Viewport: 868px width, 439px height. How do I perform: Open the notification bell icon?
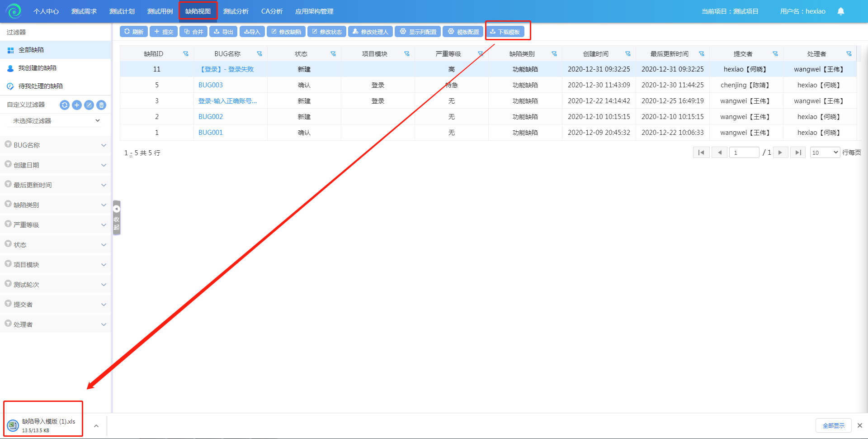point(840,11)
